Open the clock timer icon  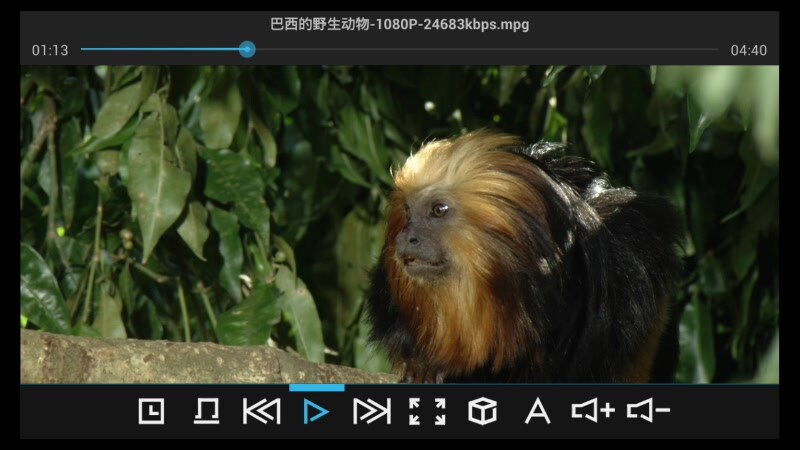click(x=151, y=411)
